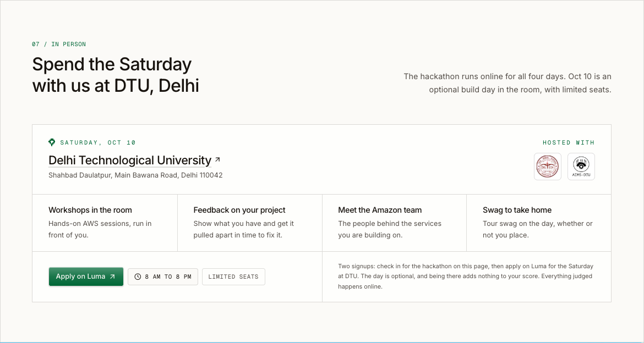
Task: Select the LIMITED SEATS badge
Action: (233, 277)
